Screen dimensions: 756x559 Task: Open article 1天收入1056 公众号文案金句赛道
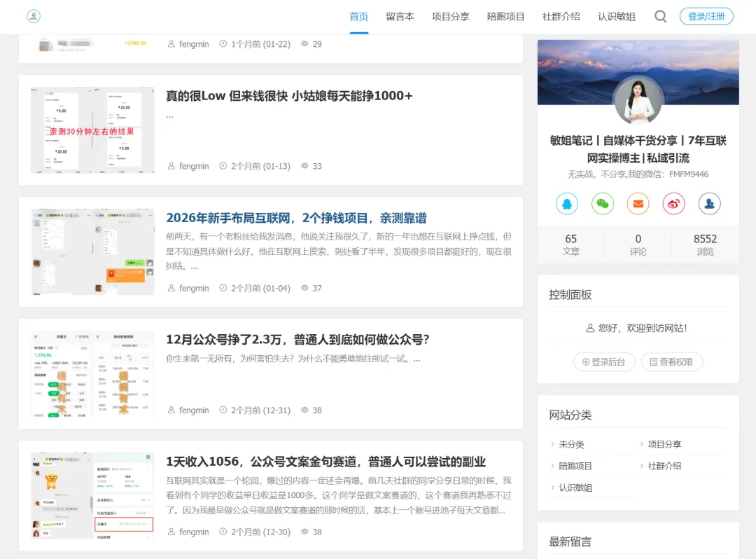point(326,462)
